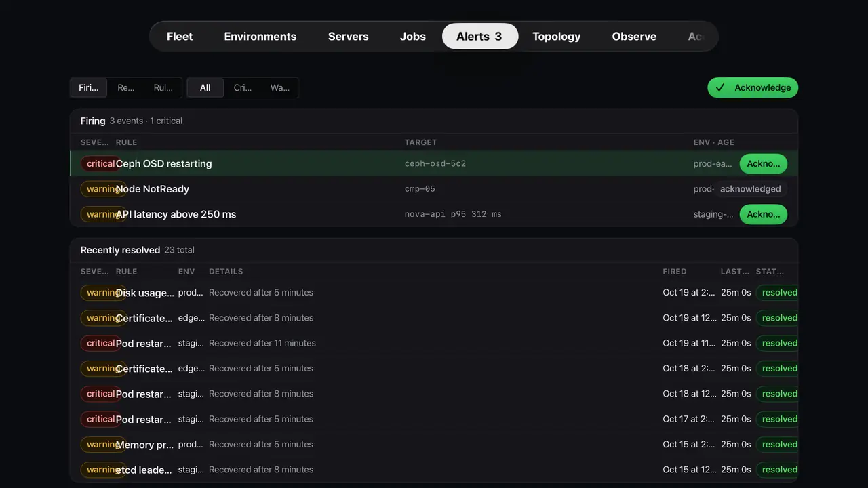This screenshot has height=488, width=868.
Task: Open the 'etcd leade...' resolved alert
Action: pos(144,470)
